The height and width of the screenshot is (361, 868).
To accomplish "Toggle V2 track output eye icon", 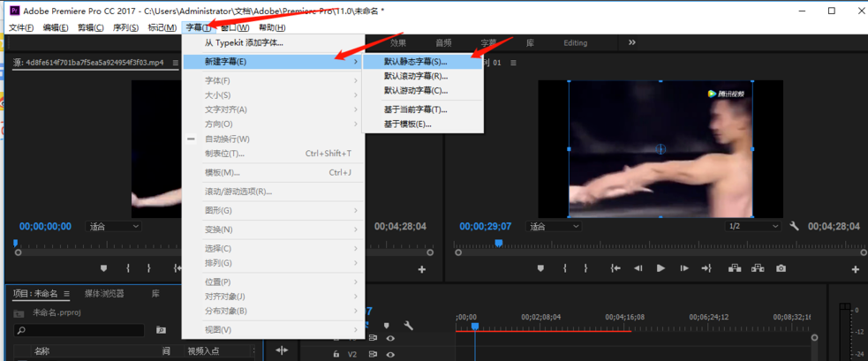I will tap(390, 354).
